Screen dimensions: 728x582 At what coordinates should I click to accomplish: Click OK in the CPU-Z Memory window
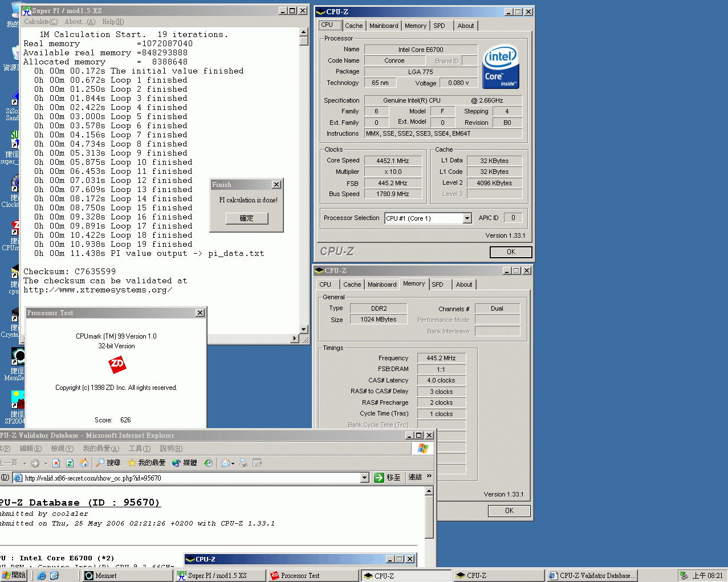pos(509,511)
